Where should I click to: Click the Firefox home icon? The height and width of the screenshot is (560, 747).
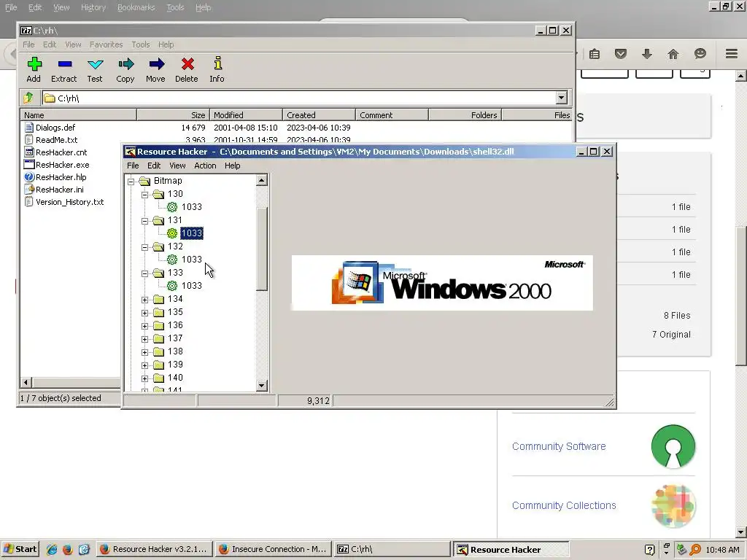click(673, 54)
